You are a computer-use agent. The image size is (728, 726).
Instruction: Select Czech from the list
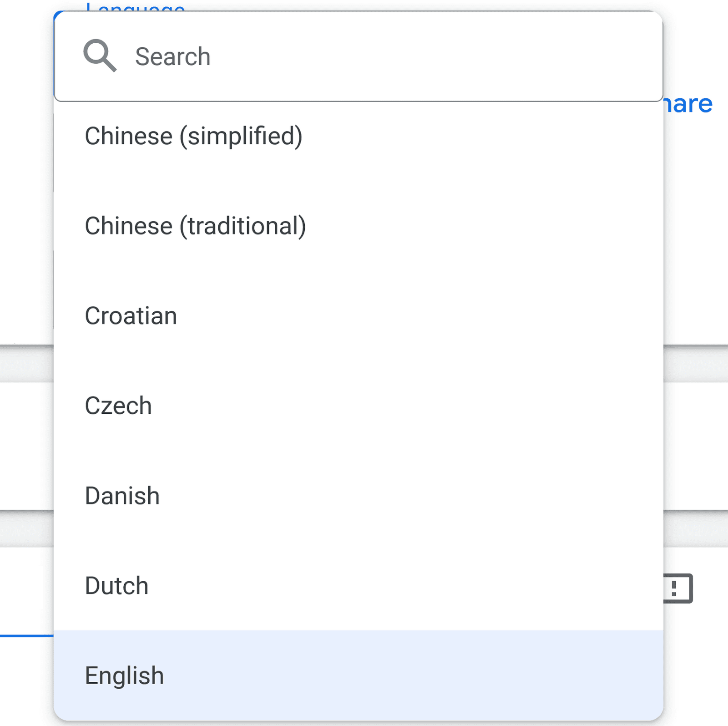[118, 405]
